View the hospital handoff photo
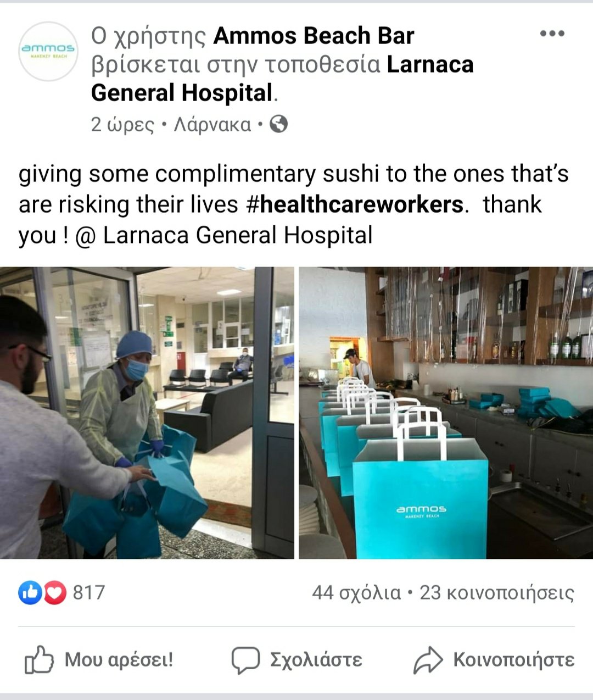The width and height of the screenshot is (593, 700). pyautogui.click(x=147, y=413)
